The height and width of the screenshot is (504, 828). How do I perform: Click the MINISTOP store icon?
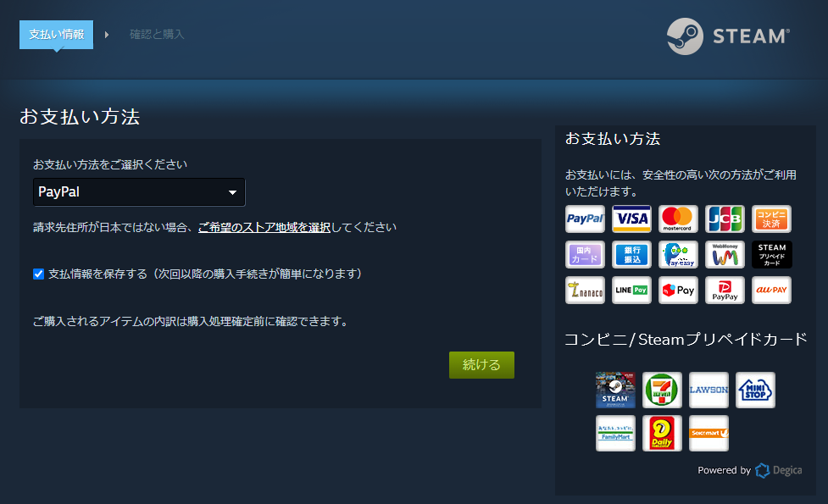[755, 390]
